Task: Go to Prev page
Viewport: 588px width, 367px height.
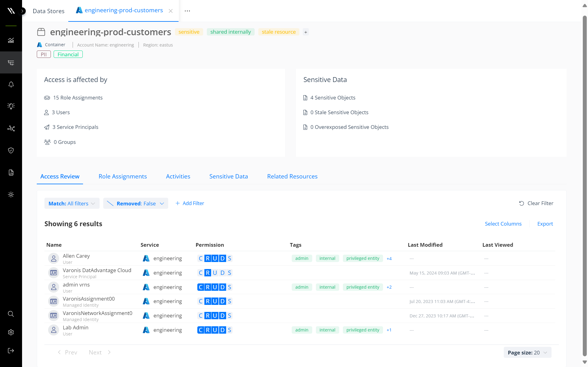Action: click(x=67, y=352)
